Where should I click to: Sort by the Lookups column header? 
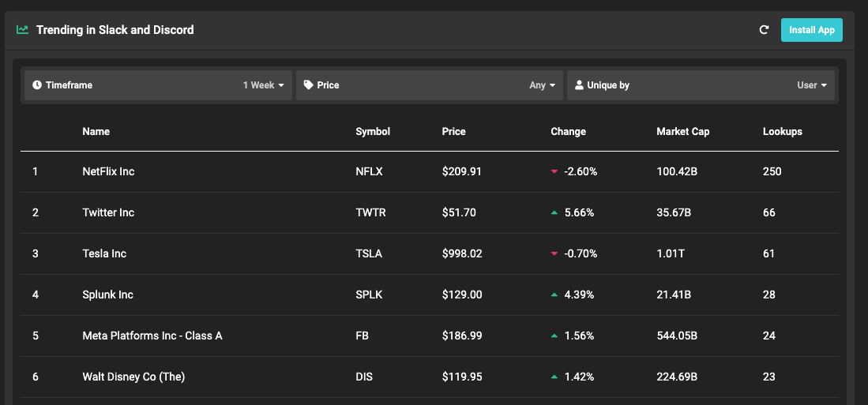(782, 132)
